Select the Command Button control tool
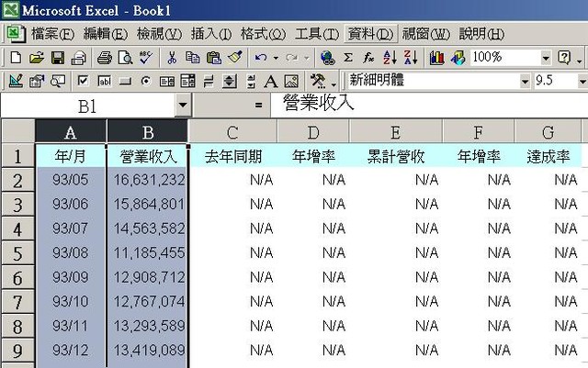The image size is (588, 368). tap(125, 81)
